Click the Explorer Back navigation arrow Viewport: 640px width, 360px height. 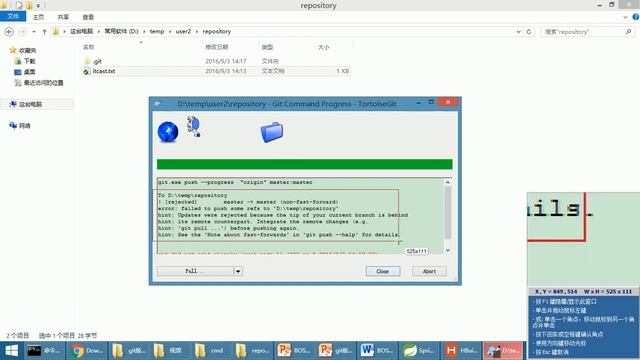[x=9, y=31]
